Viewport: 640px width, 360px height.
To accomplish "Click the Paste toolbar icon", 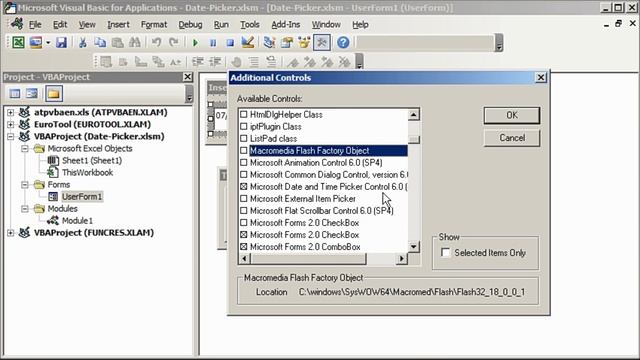I will (118, 42).
